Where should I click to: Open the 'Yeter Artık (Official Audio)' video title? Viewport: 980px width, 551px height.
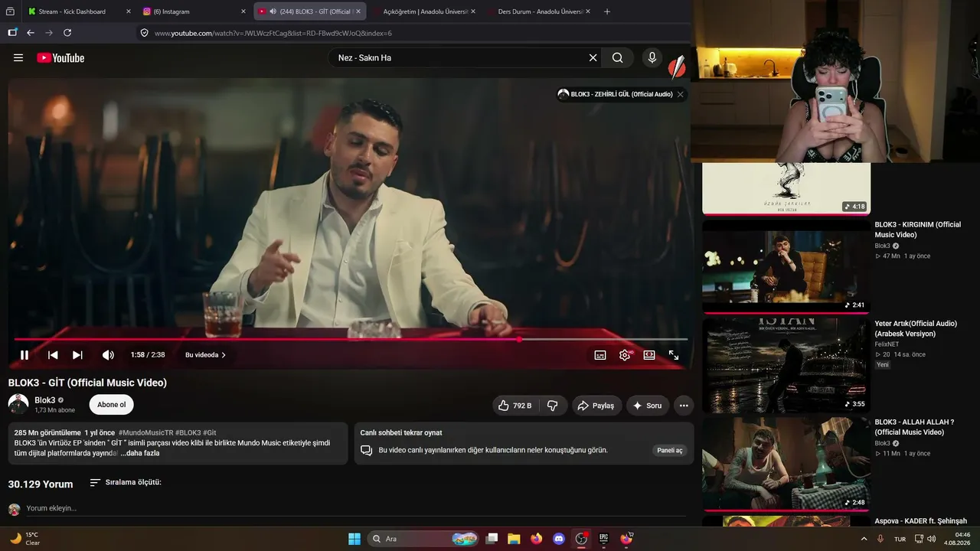tap(916, 328)
